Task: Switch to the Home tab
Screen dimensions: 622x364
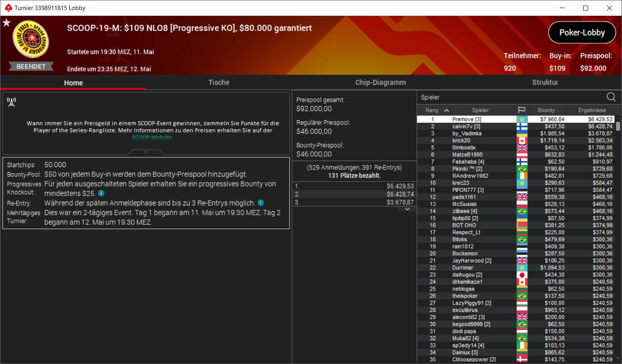Action: [x=73, y=82]
